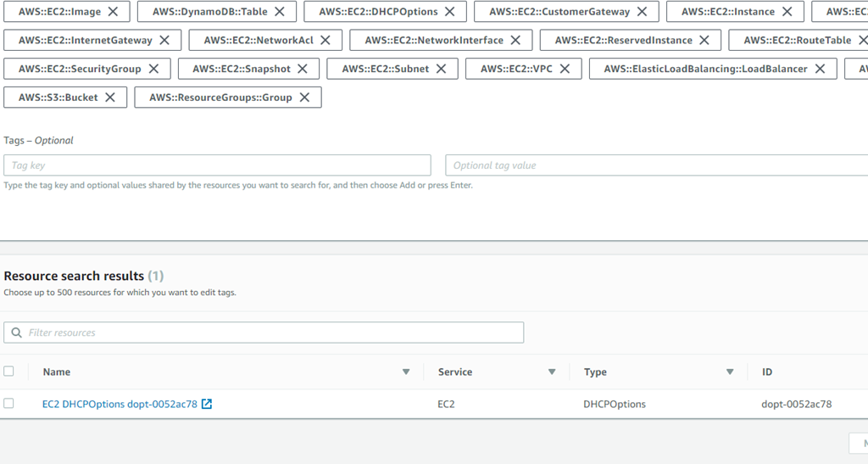
Task: Remove the AWS::EC2::Image filter tag
Action: (113, 12)
